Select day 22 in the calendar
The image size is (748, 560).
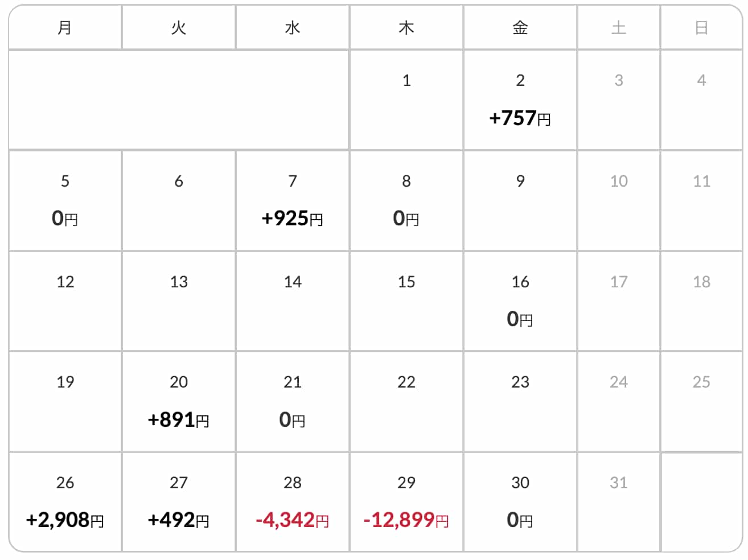click(x=406, y=402)
